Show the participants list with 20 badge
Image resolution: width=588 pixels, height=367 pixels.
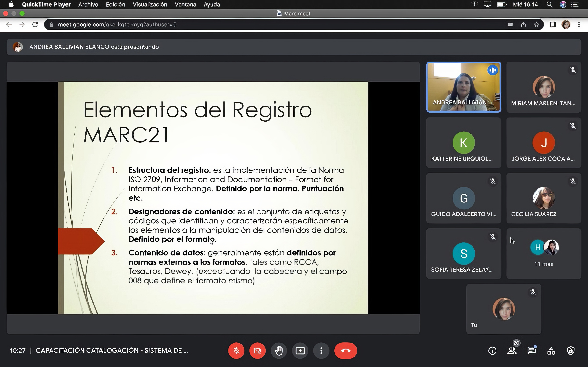pos(512,351)
